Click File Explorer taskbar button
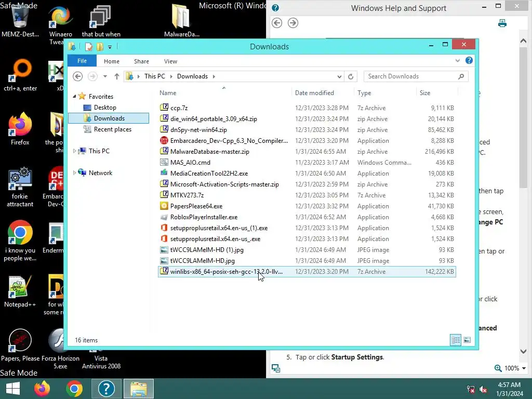532x399 pixels. [x=139, y=389]
